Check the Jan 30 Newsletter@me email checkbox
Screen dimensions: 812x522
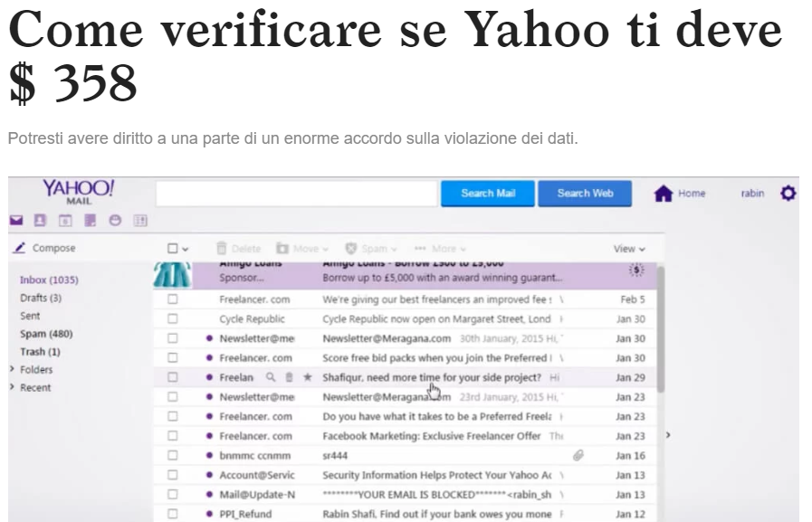tap(172, 338)
